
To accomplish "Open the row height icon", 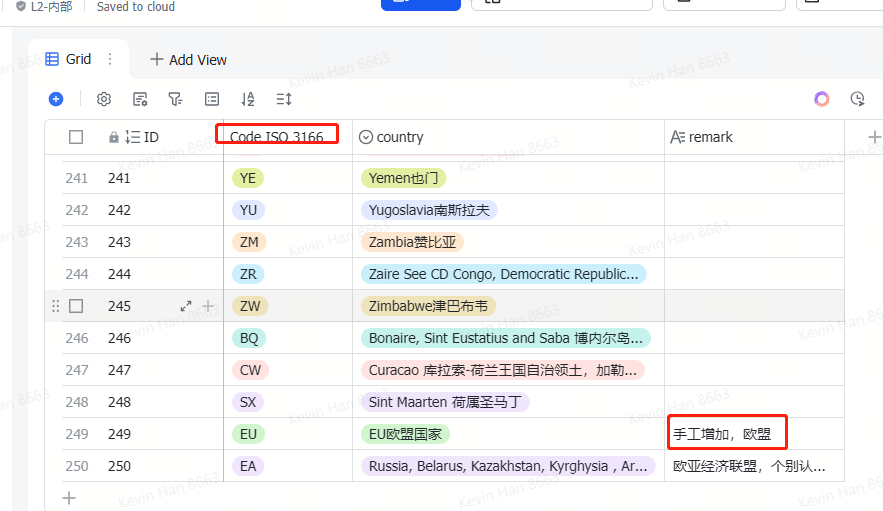I will click(x=284, y=99).
